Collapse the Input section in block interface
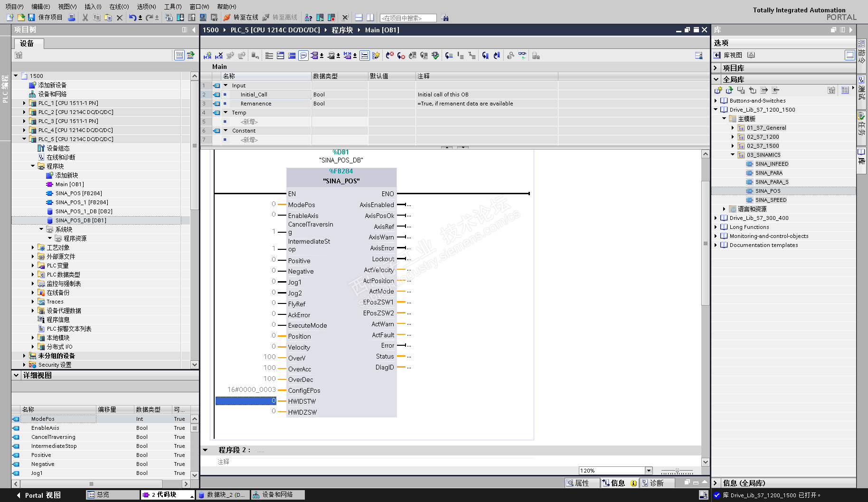Image resolution: width=868 pixels, height=502 pixels. [x=226, y=85]
